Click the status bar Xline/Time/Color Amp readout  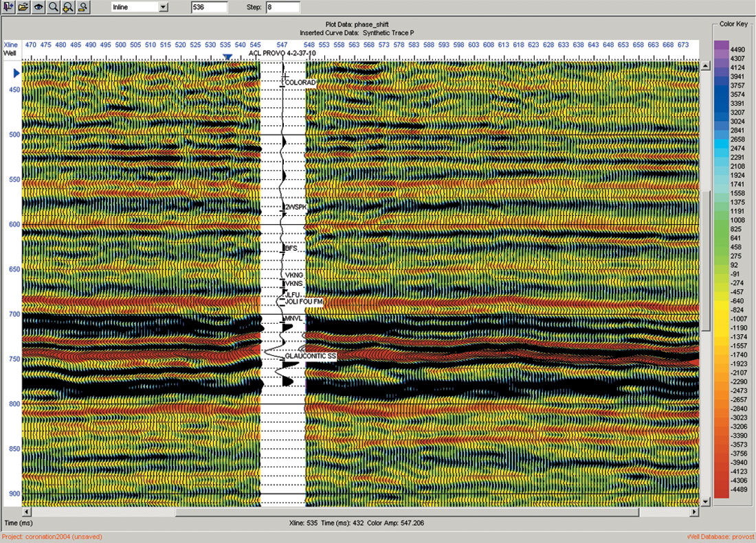pyautogui.click(x=356, y=523)
